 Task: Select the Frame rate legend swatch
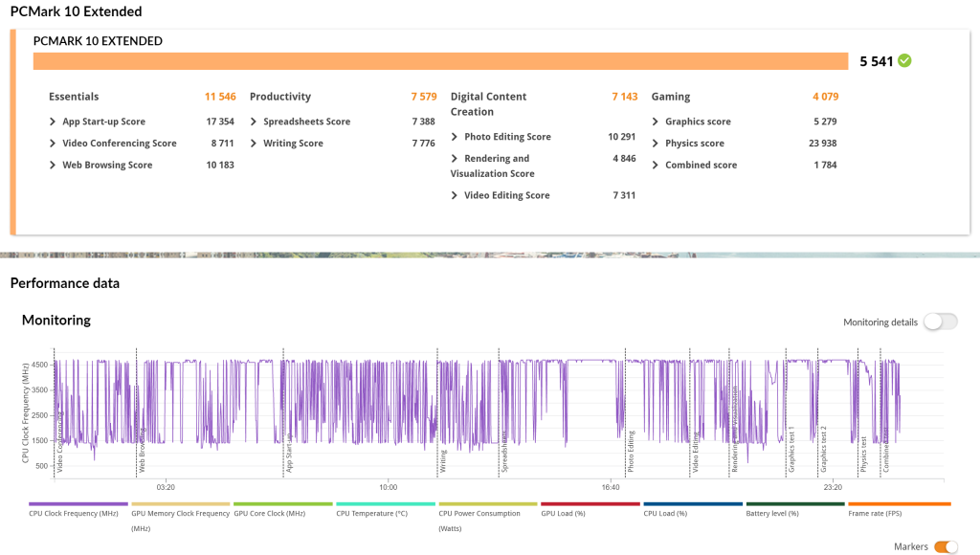[x=900, y=503]
